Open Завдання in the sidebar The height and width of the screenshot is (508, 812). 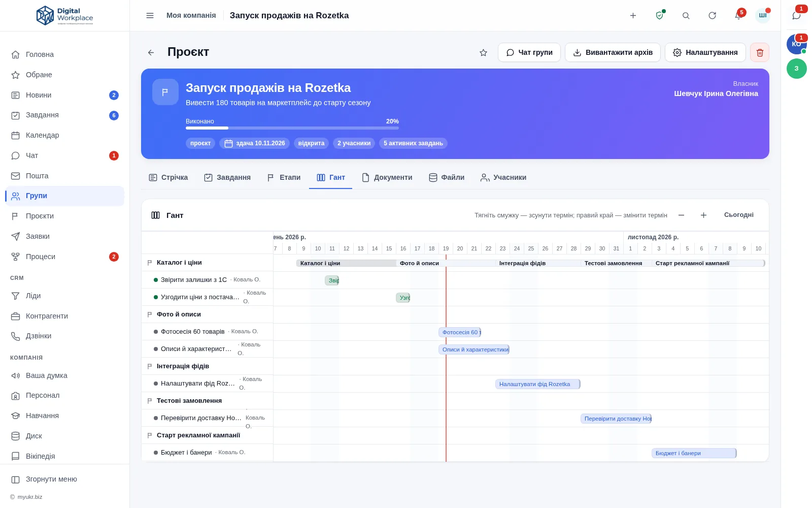[x=65, y=115]
